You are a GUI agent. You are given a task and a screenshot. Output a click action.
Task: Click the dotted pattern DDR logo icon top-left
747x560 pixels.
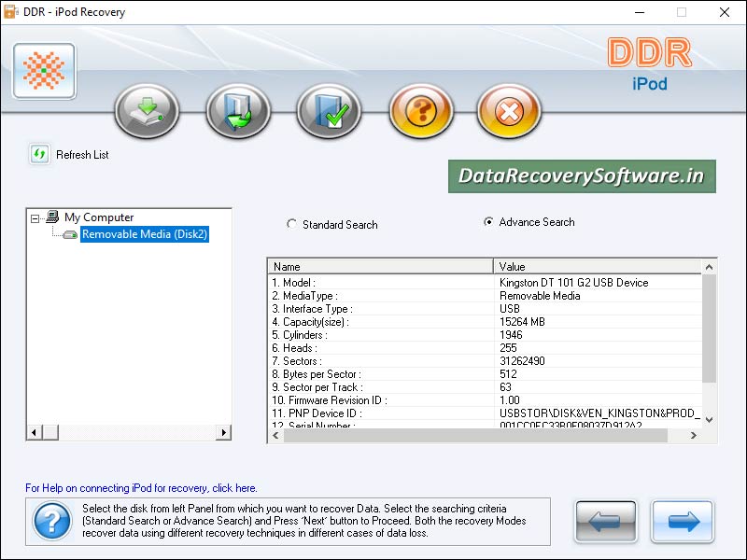[43, 71]
